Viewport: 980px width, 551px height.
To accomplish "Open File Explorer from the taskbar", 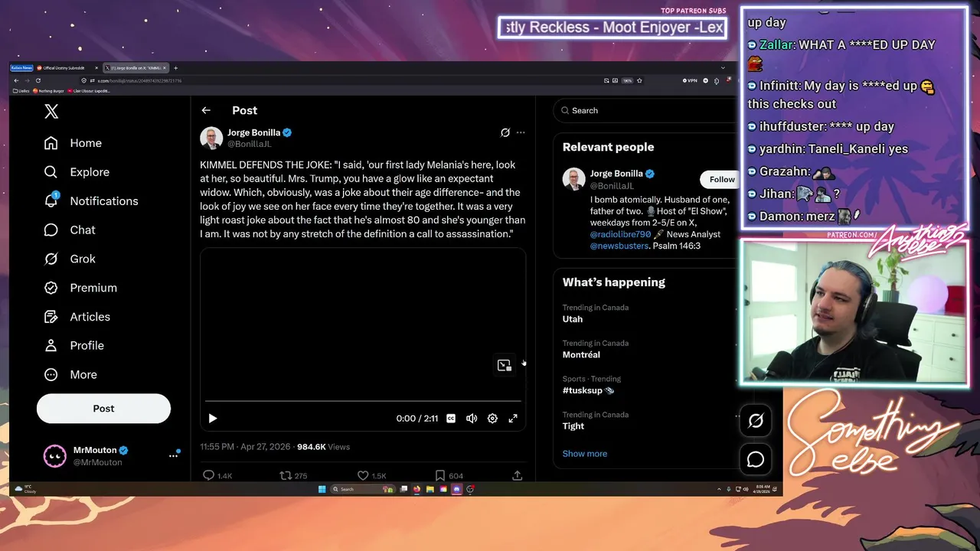I will [430, 489].
